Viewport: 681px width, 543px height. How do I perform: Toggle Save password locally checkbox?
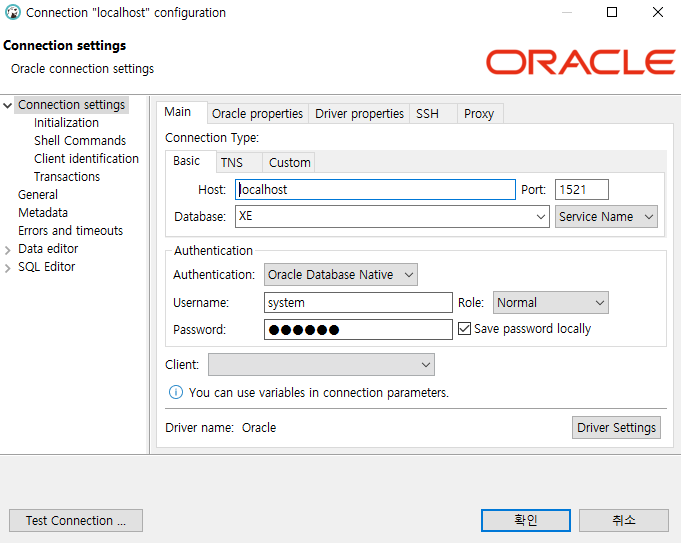click(x=464, y=329)
